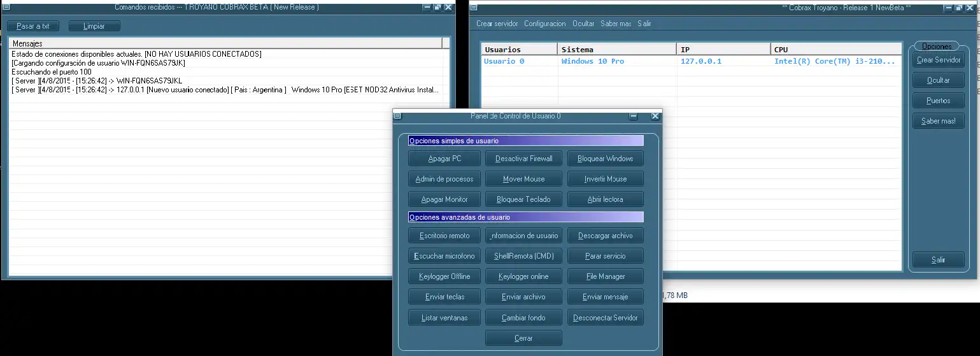Viewport: 980px width, 356px height.
Task: Click Informacion de usuario button
Action: tap(524, 236)
